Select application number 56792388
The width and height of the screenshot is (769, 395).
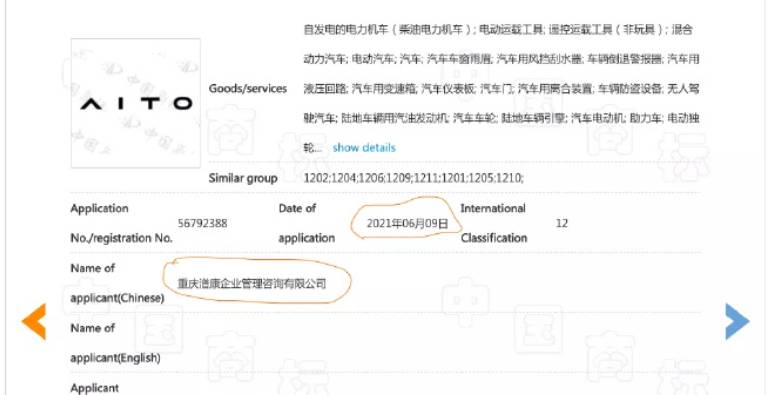coord(202,223)
